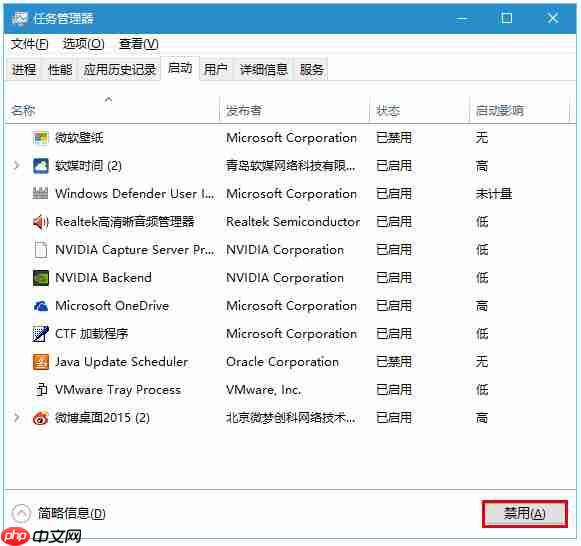Click 低 impact value of NVIDIA Backend
The width and height of the screenshot is (581, 546).
tap(482, 278)
